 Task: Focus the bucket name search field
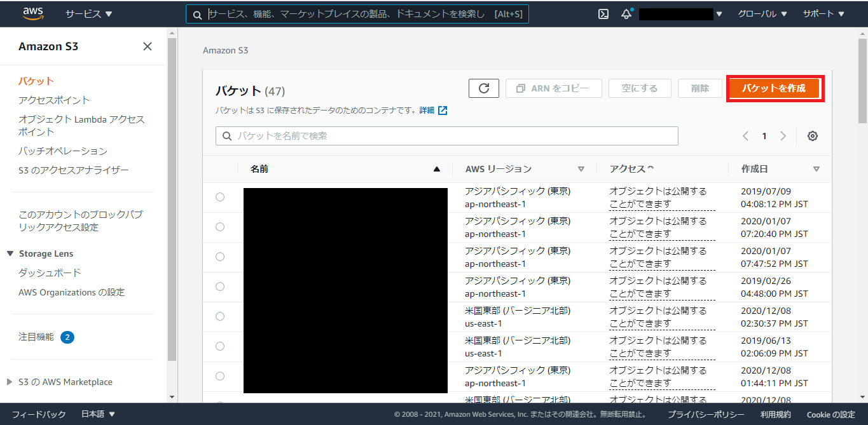point(447,136)
